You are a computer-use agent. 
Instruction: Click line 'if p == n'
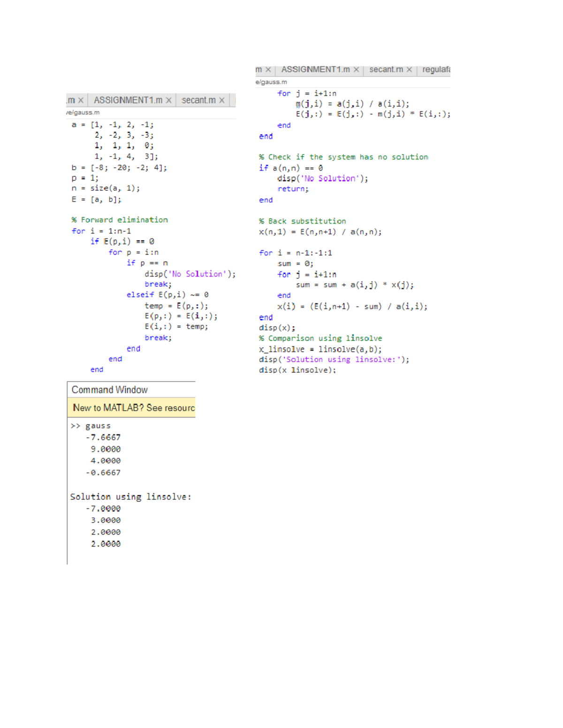[147, 263]
